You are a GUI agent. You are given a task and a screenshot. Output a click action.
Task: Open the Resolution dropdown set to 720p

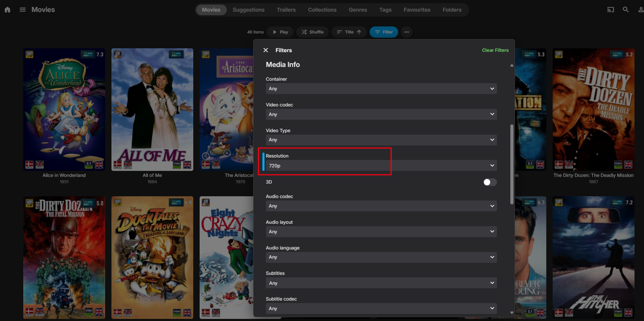point(381,166)
